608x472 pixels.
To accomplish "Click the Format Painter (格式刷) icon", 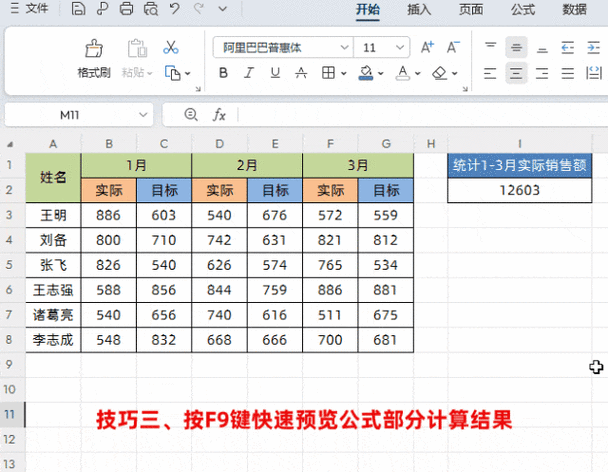I will [x=94, y=48].
